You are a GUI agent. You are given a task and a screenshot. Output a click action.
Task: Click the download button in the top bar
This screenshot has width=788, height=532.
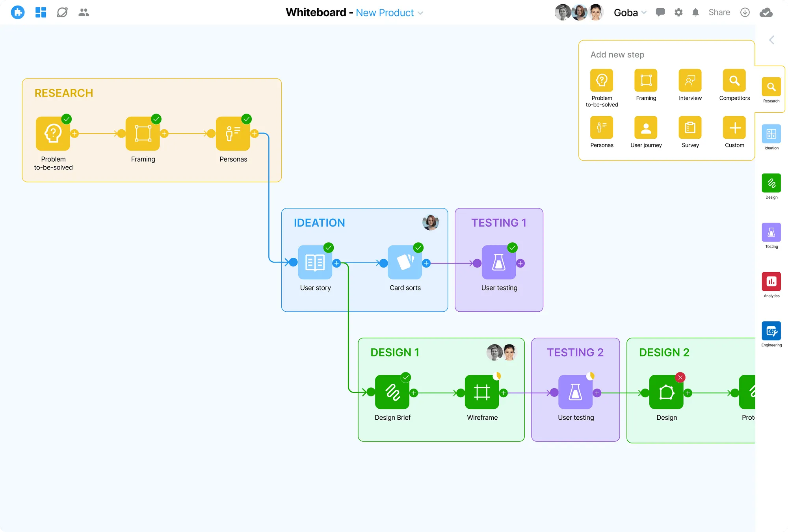pos(745,12)
